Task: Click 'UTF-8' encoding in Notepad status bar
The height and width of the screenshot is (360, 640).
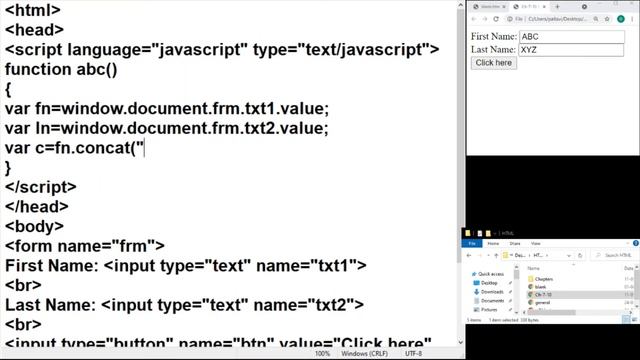Action: tap(413, 353)
